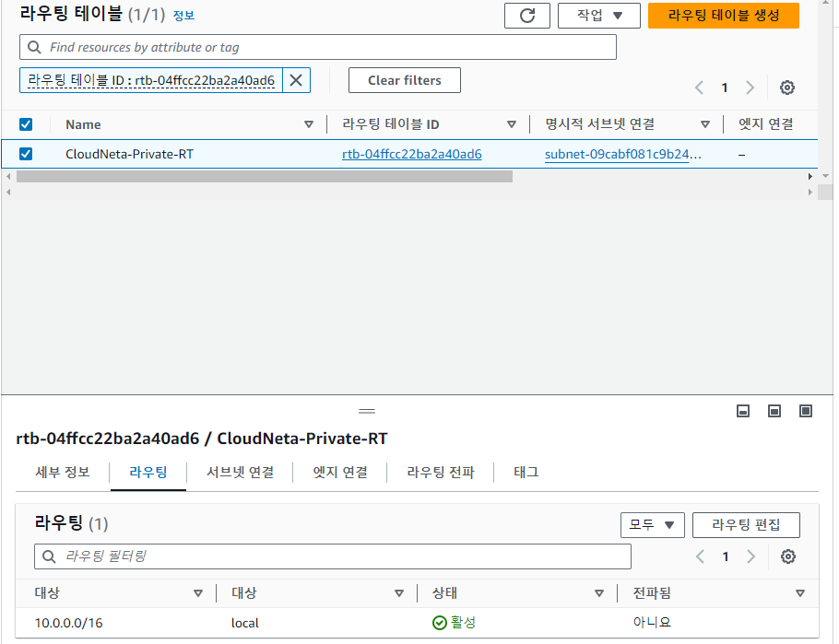Set the split panel to half size
The width and height of the screenshot is (839, 644).
click(774, 411)
